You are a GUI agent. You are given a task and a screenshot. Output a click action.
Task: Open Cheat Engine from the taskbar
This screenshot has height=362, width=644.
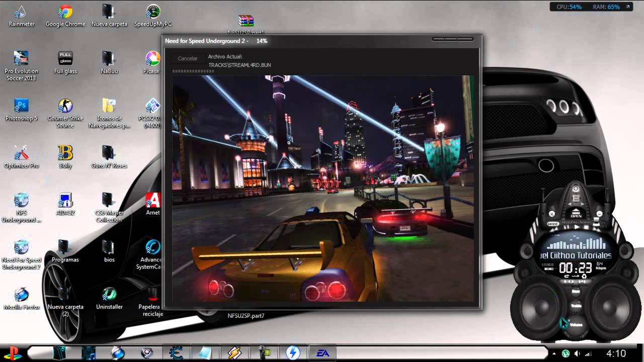coord(177,353)
